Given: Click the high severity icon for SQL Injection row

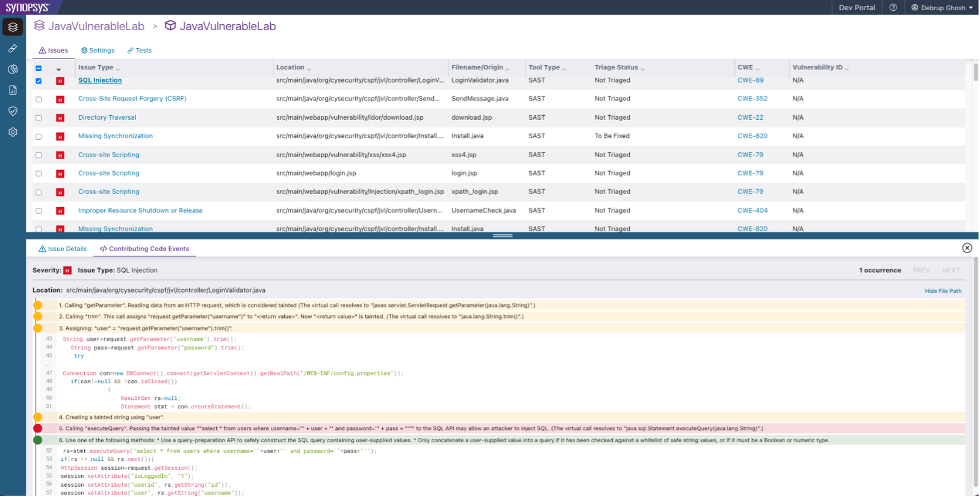Looking at the screenshot, I should pos(60,81).
